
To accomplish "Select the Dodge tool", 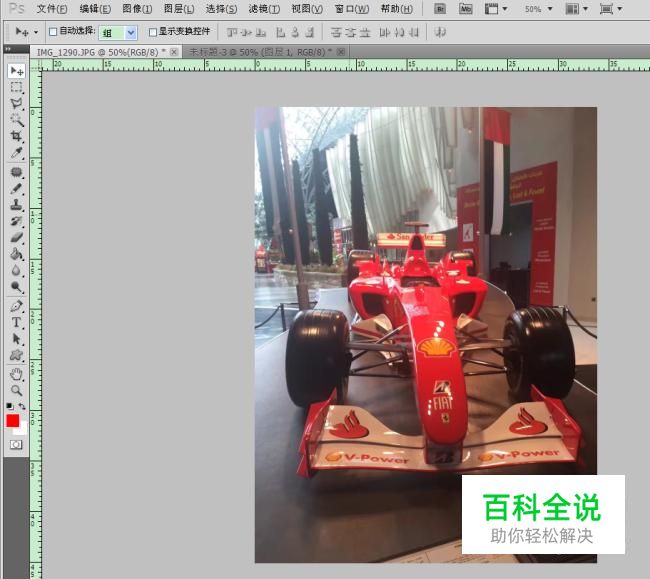I will (x=16, y=286).
